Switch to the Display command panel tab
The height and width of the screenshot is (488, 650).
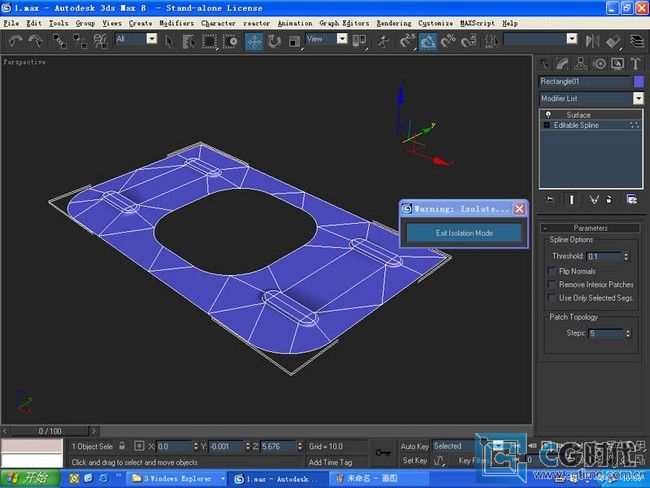pos(618,64)
